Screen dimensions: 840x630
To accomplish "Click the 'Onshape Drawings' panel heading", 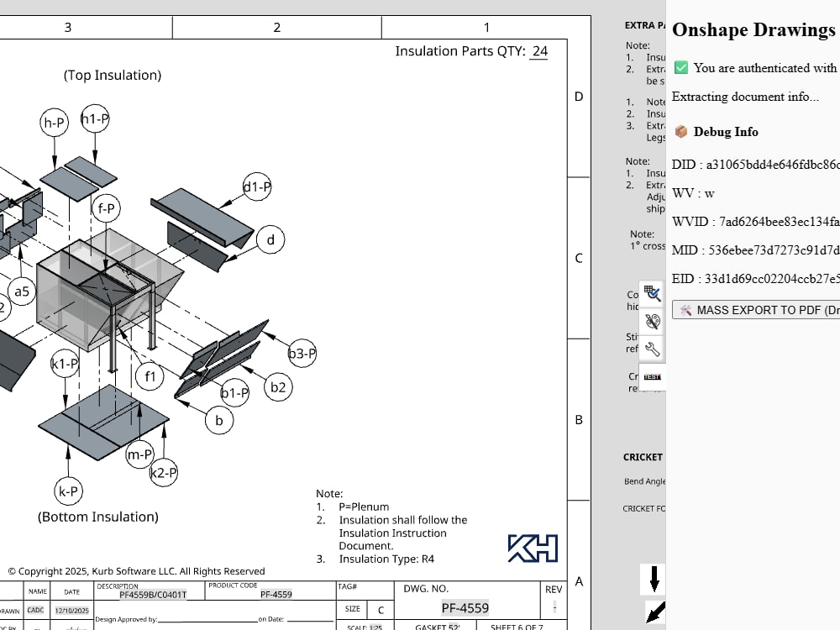I will pos(753,30).
